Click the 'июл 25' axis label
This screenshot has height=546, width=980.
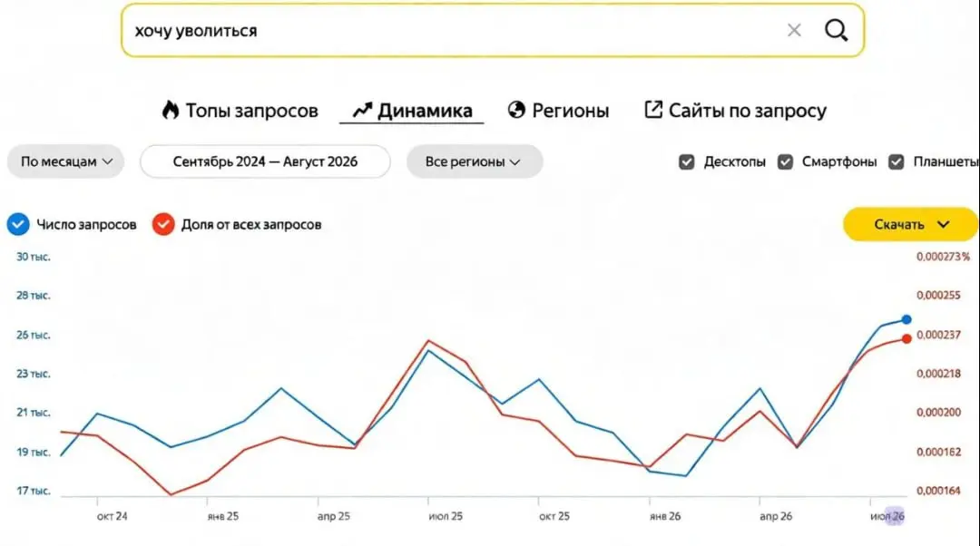[x=446, y=516]
